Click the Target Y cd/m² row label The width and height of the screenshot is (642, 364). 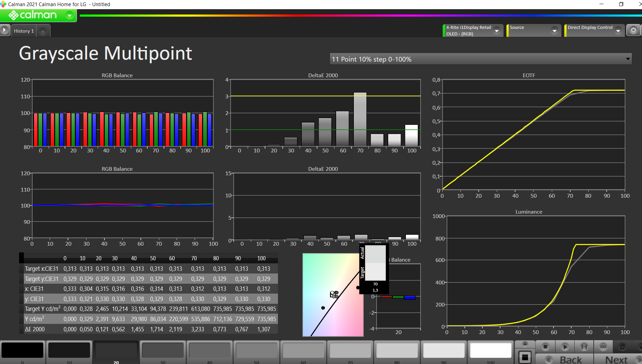[43, 309]
